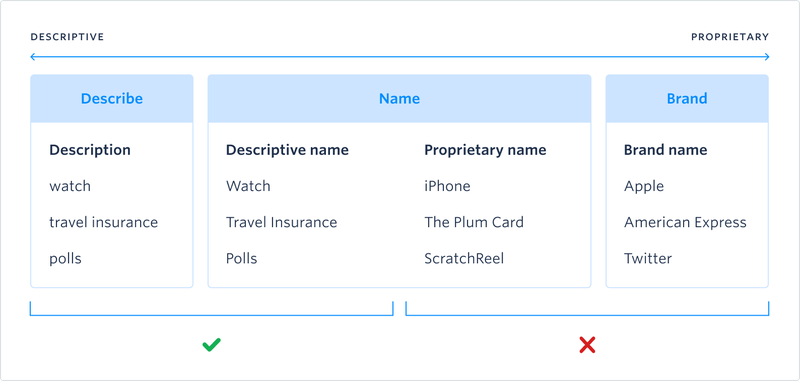Click the Apple brand name
The image size is (800, 381).
point(644,186)
